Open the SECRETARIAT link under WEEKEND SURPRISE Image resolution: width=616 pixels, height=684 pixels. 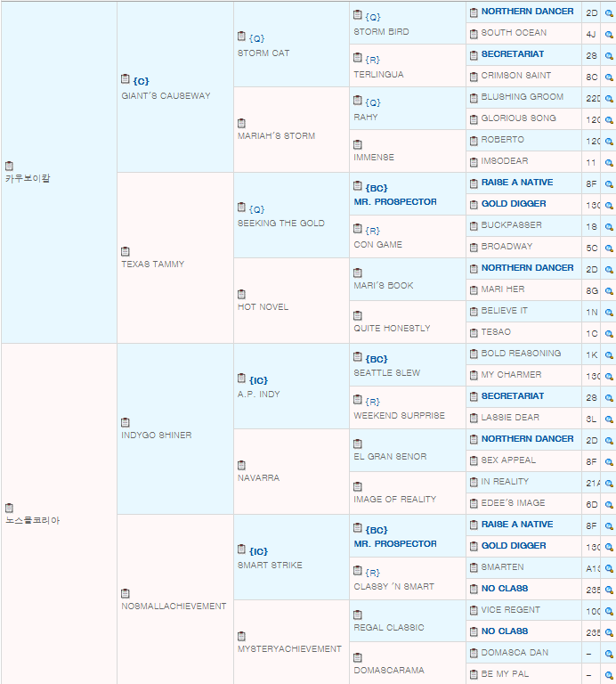pos(512,396)
